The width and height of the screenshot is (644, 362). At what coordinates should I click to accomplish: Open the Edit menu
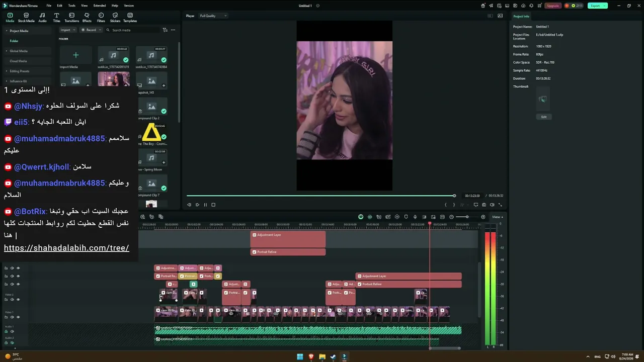pos(59,6)
